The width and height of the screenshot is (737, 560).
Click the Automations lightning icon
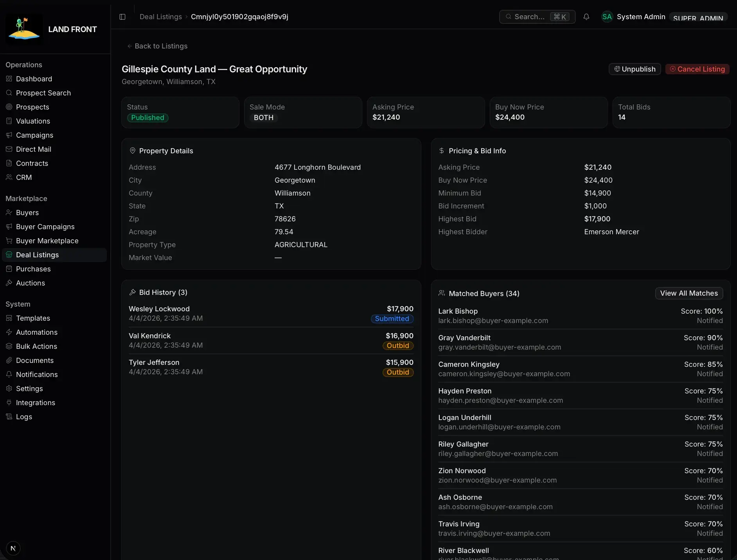9,332
